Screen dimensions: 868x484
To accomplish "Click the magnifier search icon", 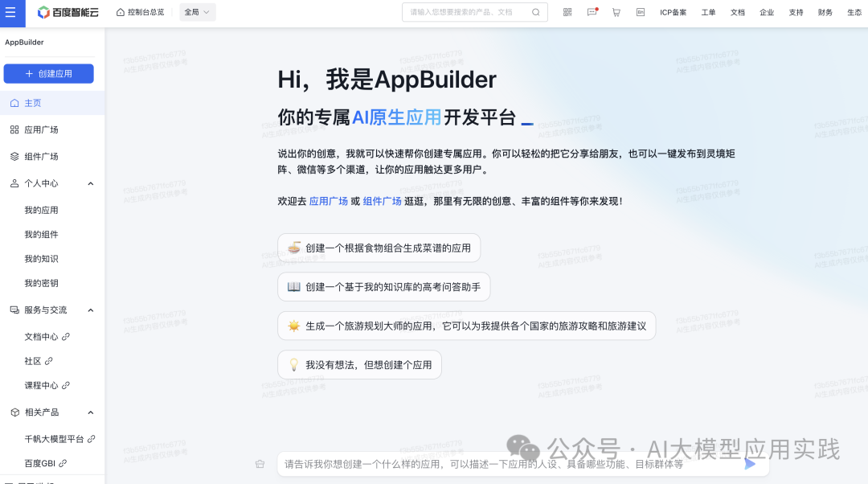I will 536,12.
